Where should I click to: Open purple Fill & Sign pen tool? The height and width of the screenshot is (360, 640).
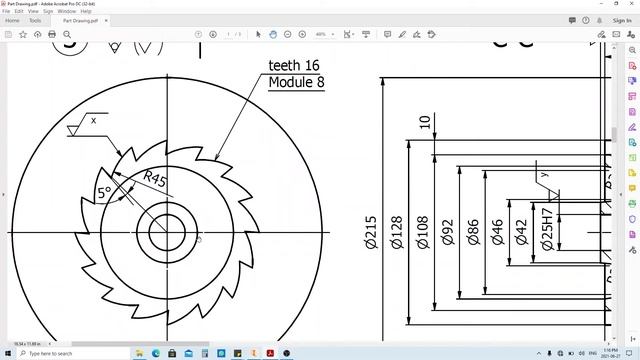click(x=632, y=127)
